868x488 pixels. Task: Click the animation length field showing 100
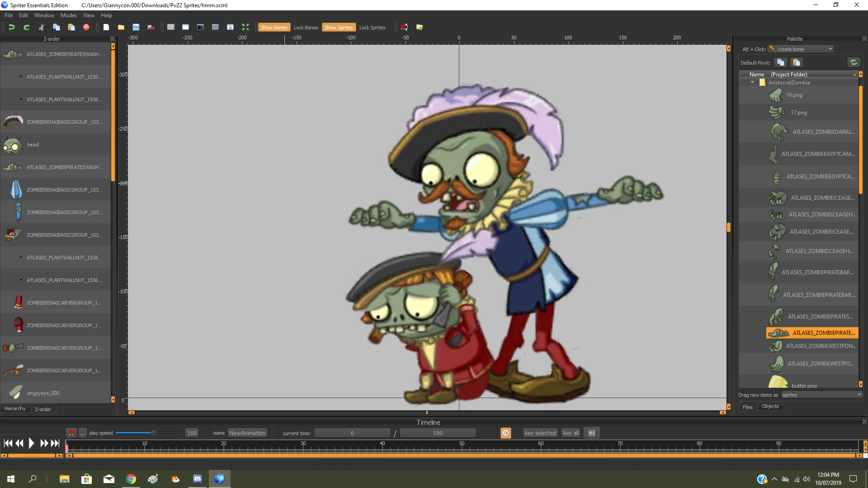438,433
